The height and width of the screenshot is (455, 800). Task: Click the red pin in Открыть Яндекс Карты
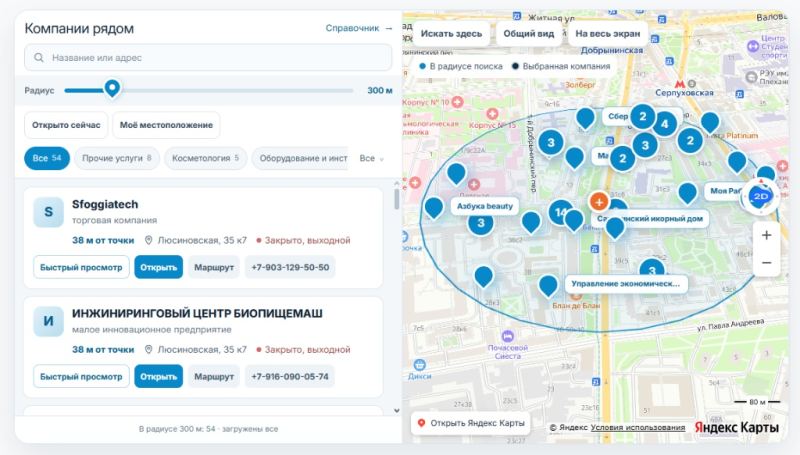421,423
